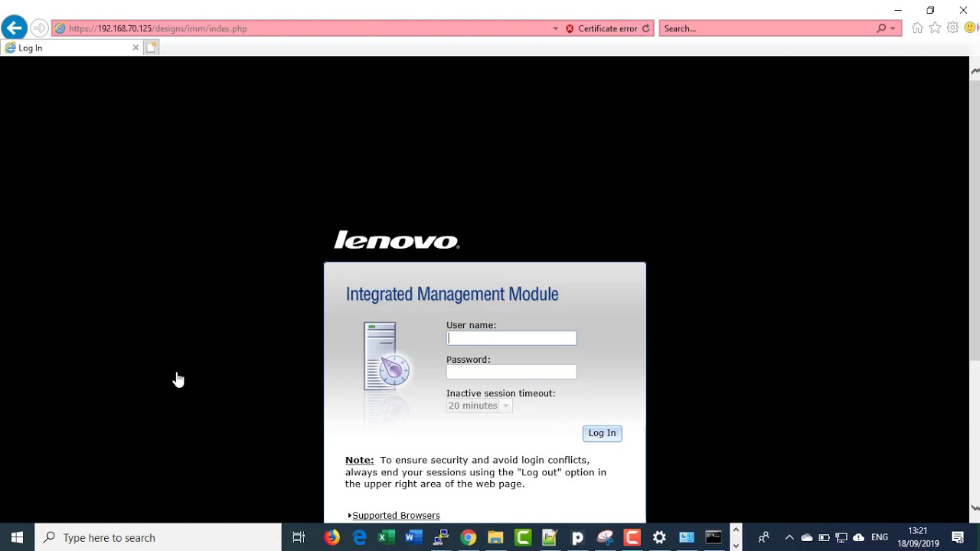Open the search provider dropdown arrow
Viewport: 980px width, 551px height.
point(893,28)
